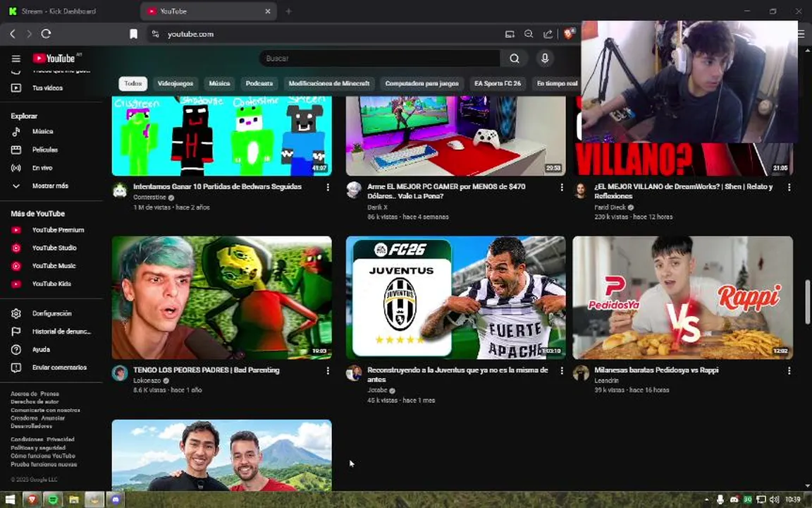Image resolution: width=812 pixels, height=508 pixels.
Task: Expand Mostrar más in Explorar
Action: point(51,186)
